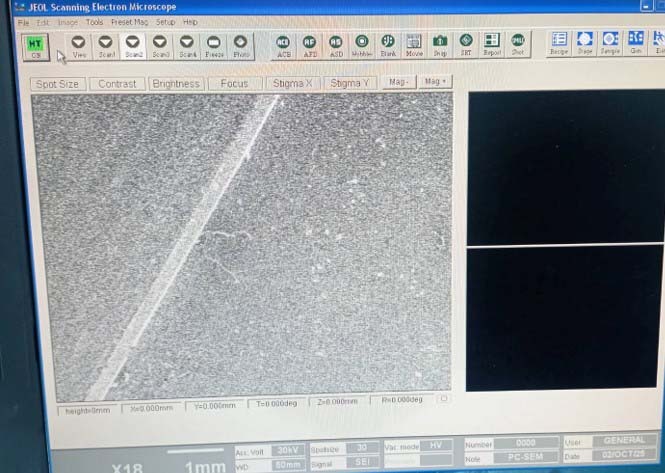Select the Scan2 mode icon
The height and width of the screenshot is (473, 665).
(133, 46)
